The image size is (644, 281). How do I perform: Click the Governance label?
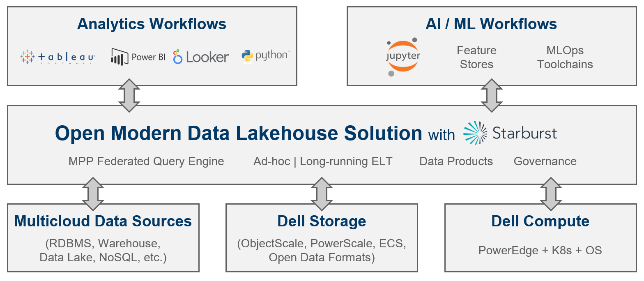point(545,161)
